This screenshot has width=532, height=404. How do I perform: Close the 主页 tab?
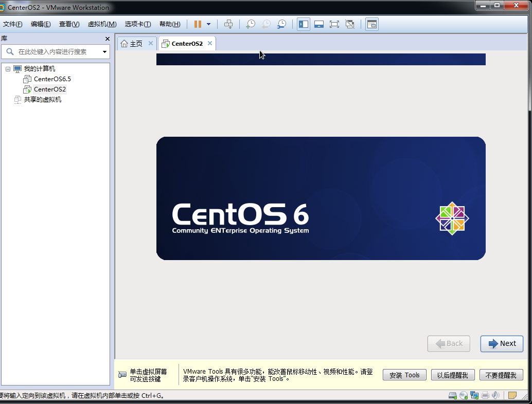pos(151,43)
